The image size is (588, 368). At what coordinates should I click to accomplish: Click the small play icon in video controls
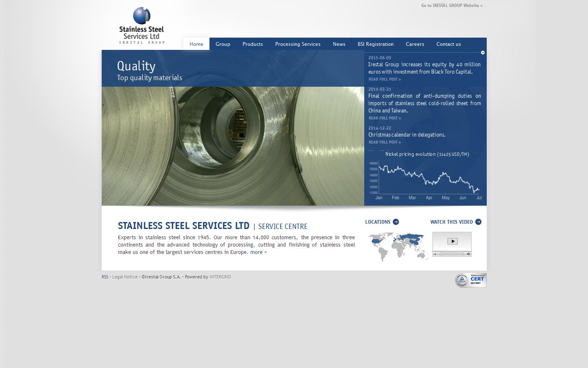(x=435, y=254)
